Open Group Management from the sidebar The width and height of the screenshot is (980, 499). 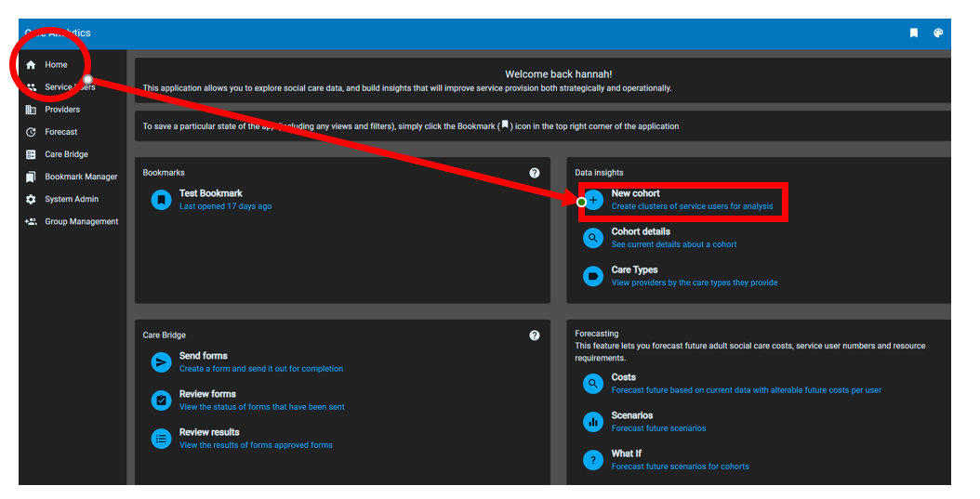[x=82, y=222]
